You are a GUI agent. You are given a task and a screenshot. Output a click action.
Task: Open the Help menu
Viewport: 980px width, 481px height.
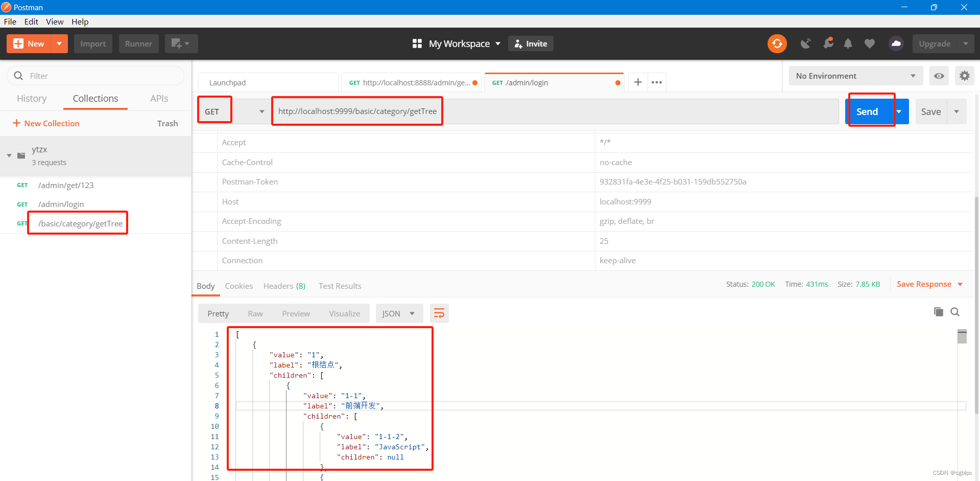tap(80, 21)
